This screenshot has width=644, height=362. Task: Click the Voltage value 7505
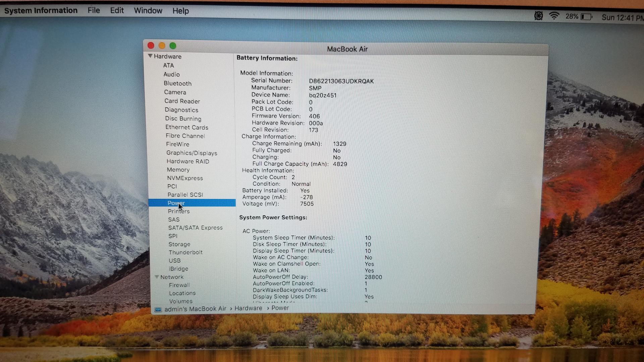[x=307, y=204]
